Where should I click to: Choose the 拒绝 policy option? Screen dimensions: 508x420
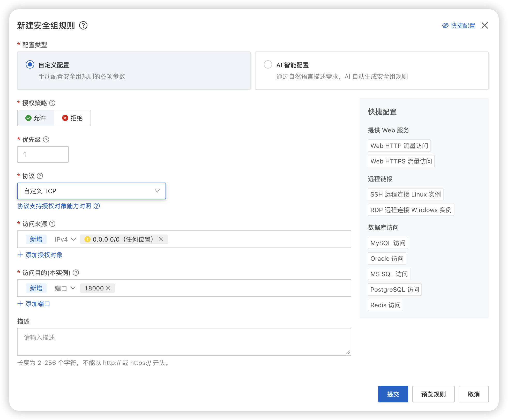coord(72,118)
